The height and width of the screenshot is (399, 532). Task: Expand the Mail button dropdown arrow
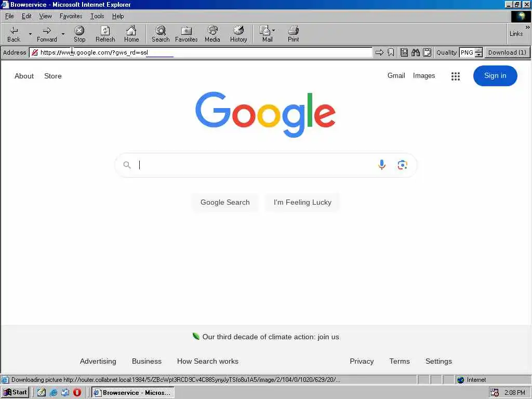273,31
